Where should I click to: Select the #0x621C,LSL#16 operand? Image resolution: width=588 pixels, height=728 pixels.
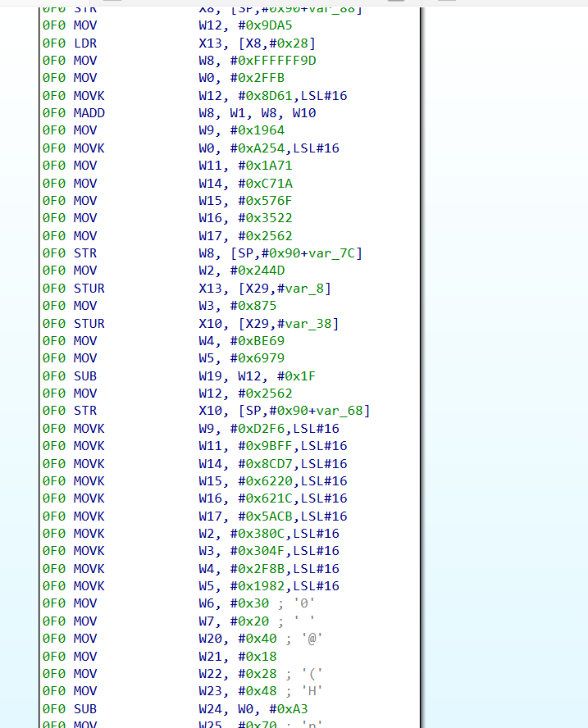(x=293, y=498)
